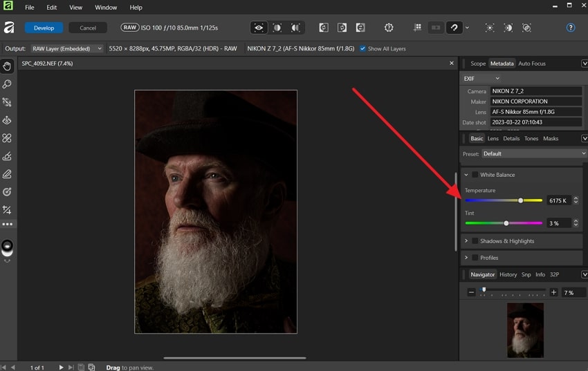Select the View (hand) tool
Viewport: 588px width, 371px height.
tap(7, 66)
